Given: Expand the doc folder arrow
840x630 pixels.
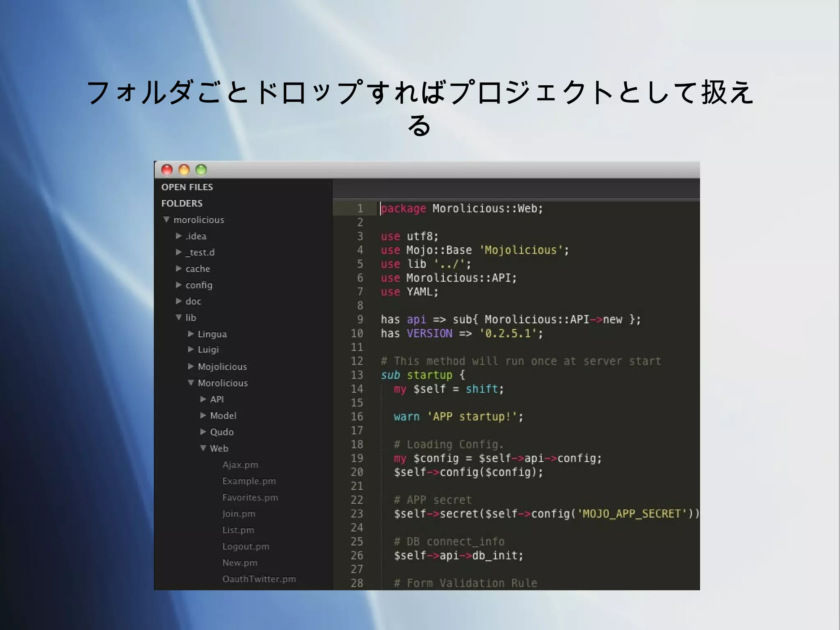Looking at the screenshot, I should [x=179, y=301].
